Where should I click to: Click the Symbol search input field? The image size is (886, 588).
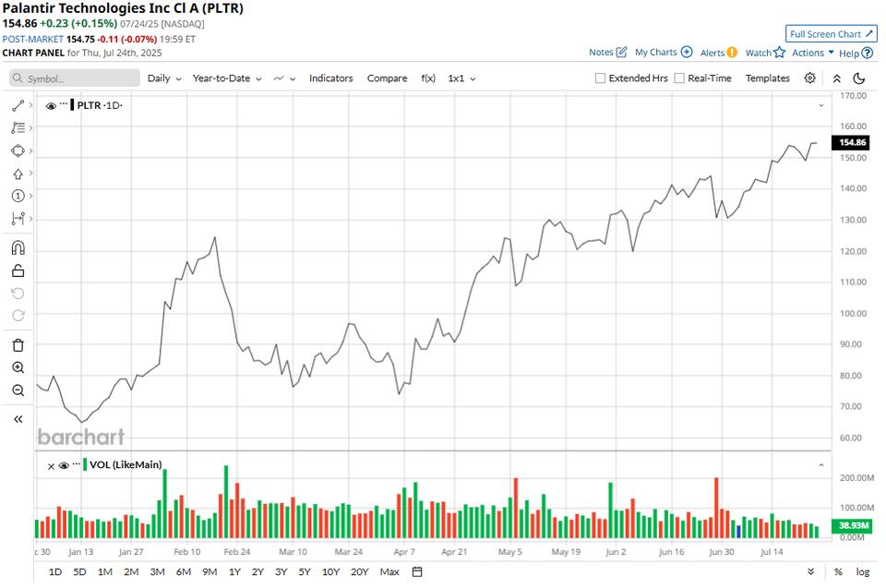tap(75, 78)
